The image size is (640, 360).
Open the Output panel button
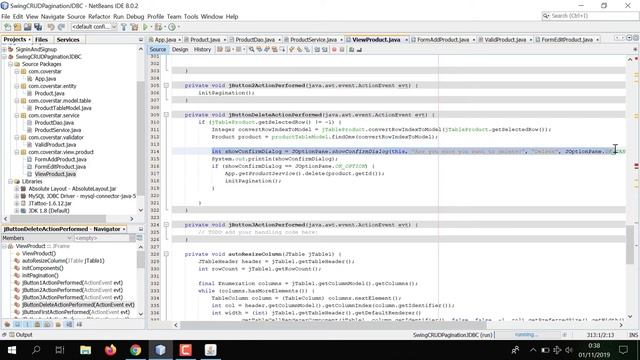20,335
